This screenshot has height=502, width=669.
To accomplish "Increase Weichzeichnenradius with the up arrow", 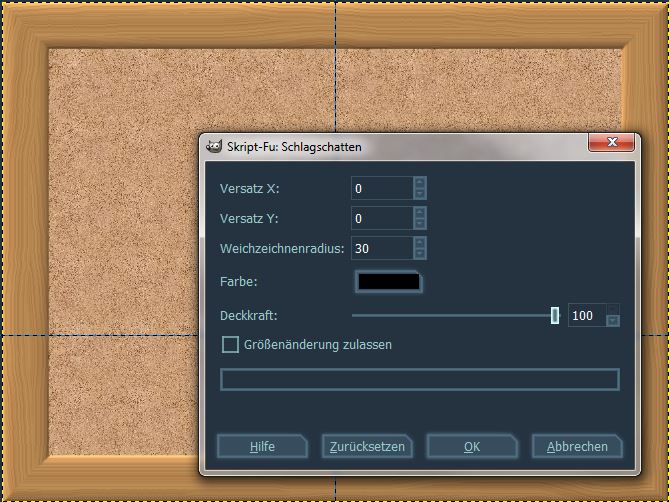I will pos(420,243).
